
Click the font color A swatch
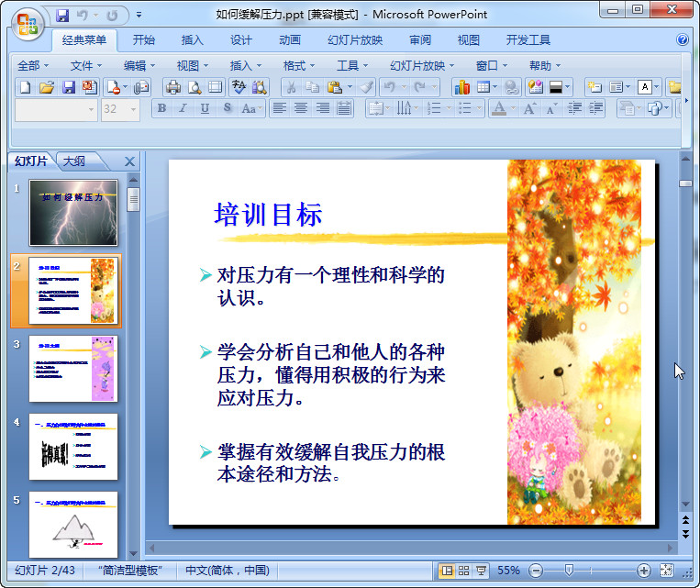click(x=499, y=108)
